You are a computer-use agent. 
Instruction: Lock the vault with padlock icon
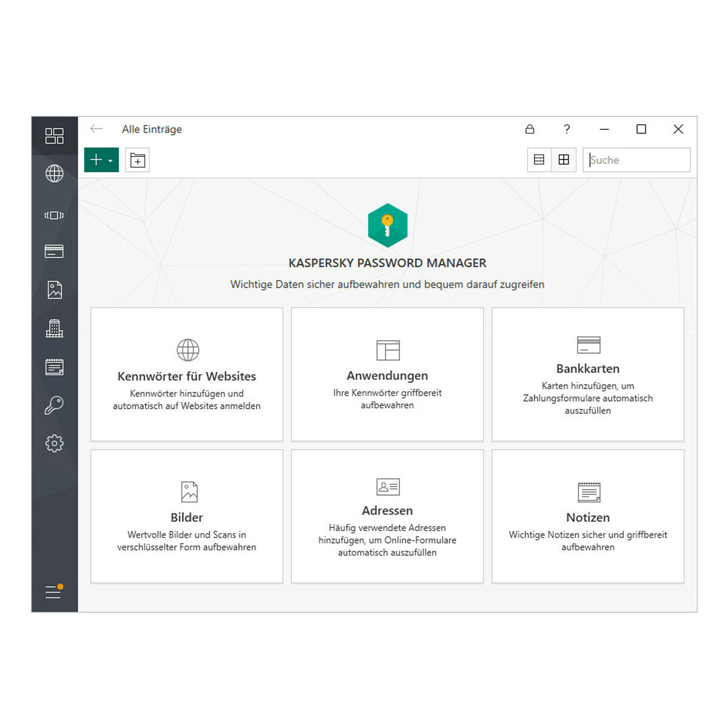click(x=530, y=129)
